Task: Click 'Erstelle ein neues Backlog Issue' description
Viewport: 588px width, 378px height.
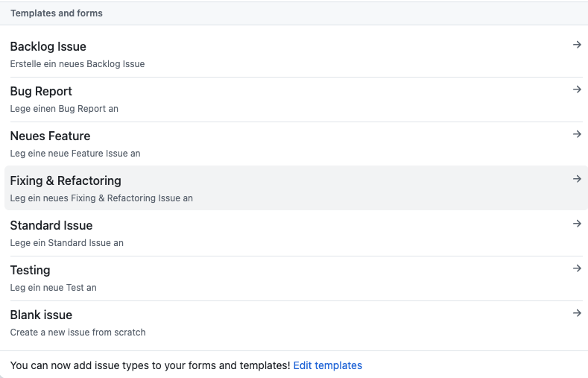Action: [x=78, y=64]
